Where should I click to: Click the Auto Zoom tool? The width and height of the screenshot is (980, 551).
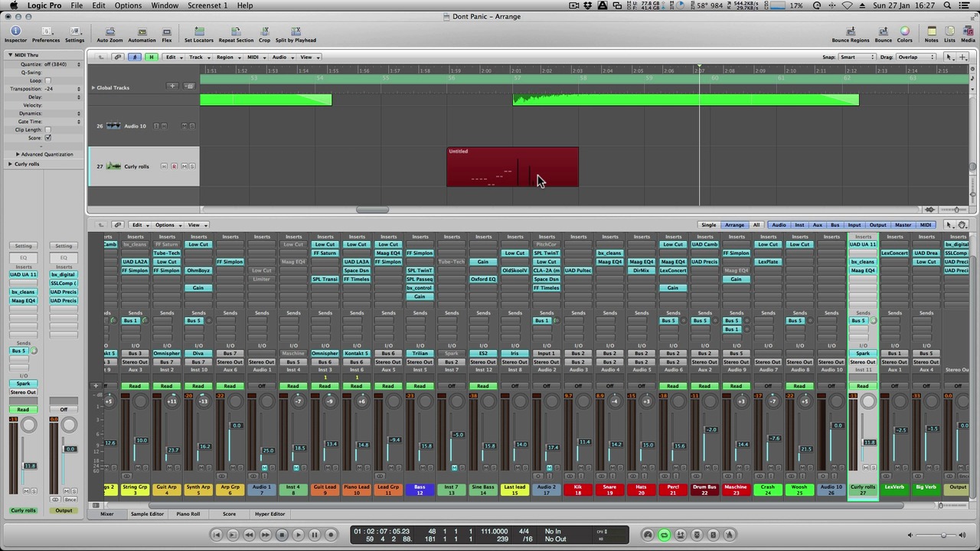click(109, 34)
